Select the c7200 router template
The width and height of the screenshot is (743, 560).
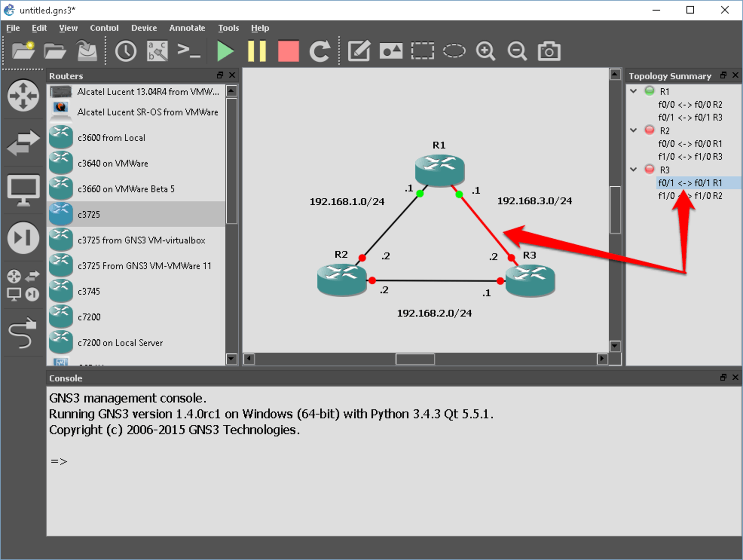point(137,317)
